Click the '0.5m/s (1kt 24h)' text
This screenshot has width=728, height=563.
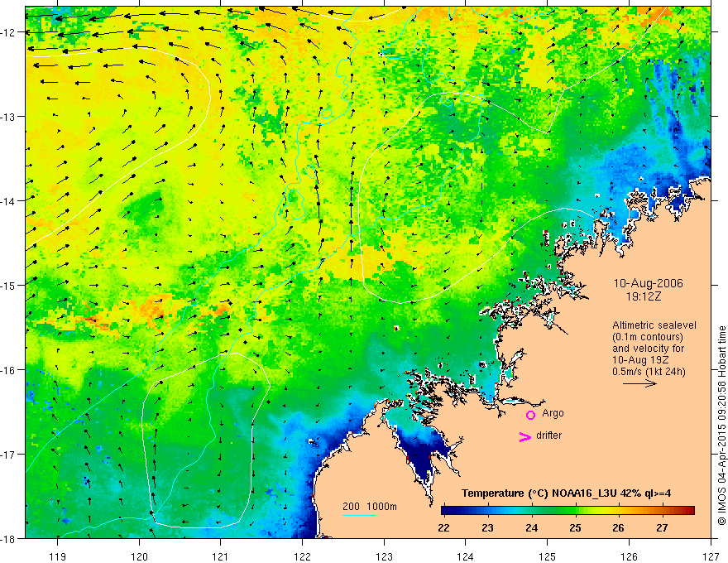pos(649,372)
